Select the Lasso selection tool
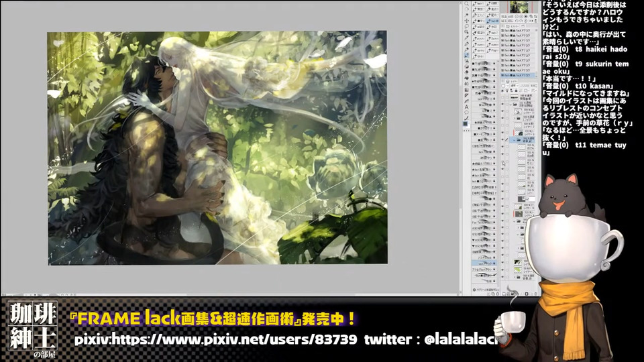Viewport: 644px width, 362px height. tap(467, 26)
